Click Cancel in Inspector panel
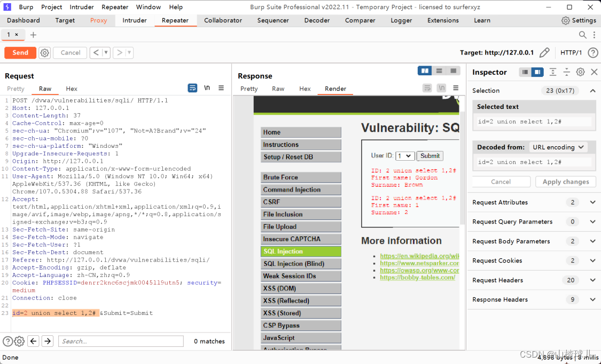 click(x=501, y=182)
